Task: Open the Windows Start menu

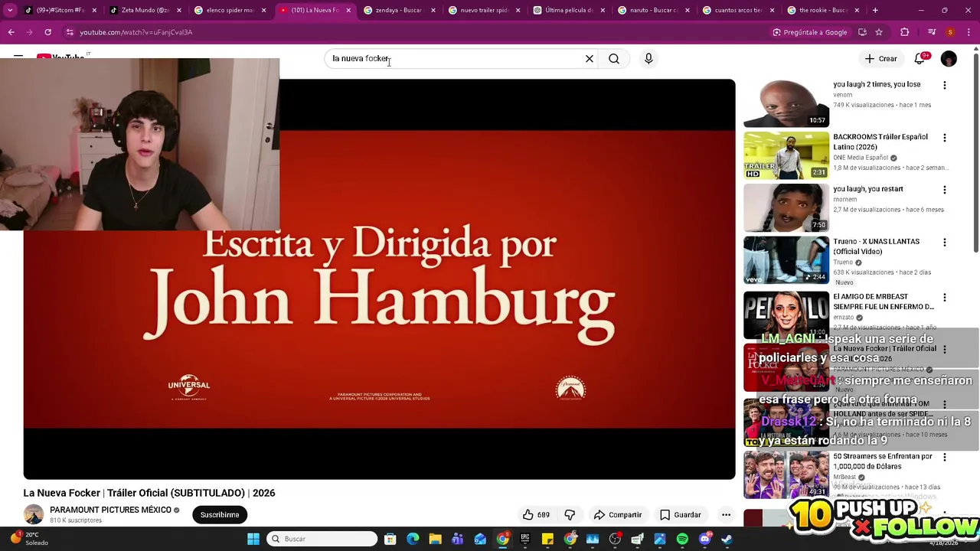Action: pyautogui.click(x=253, y=539)
